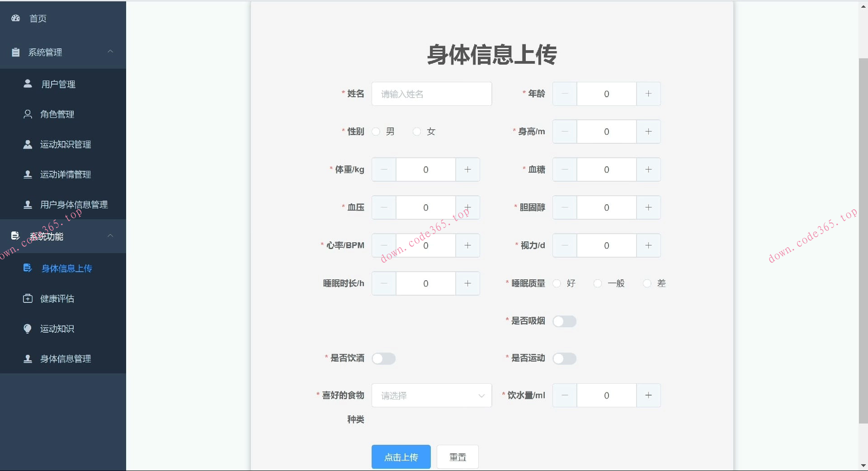This screenshot has width=868, height=471.
Task: Click the person icon next to 身体信息管理
Action: tap(28, 358)
